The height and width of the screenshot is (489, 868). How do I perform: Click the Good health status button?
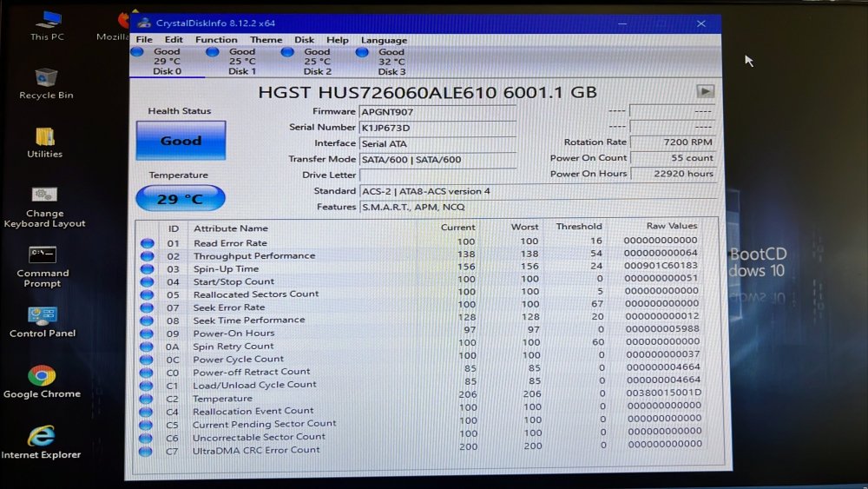pos(181,141)
